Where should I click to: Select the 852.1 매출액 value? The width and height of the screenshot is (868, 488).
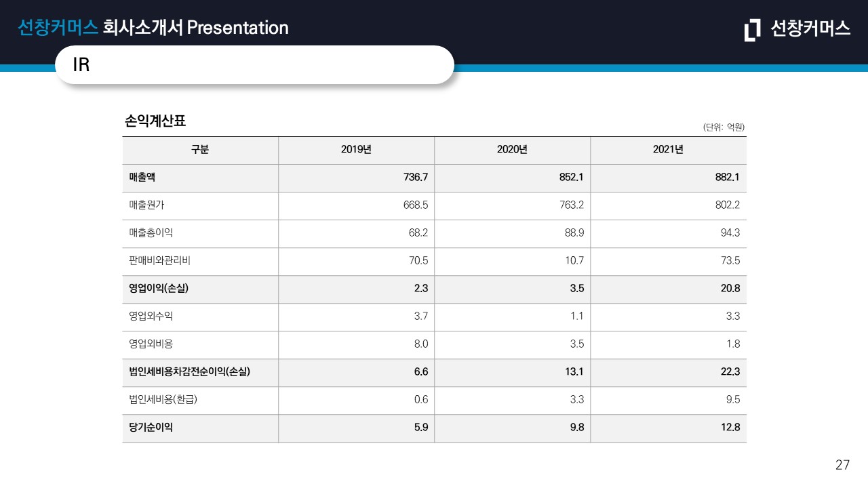tap(572, 178)
